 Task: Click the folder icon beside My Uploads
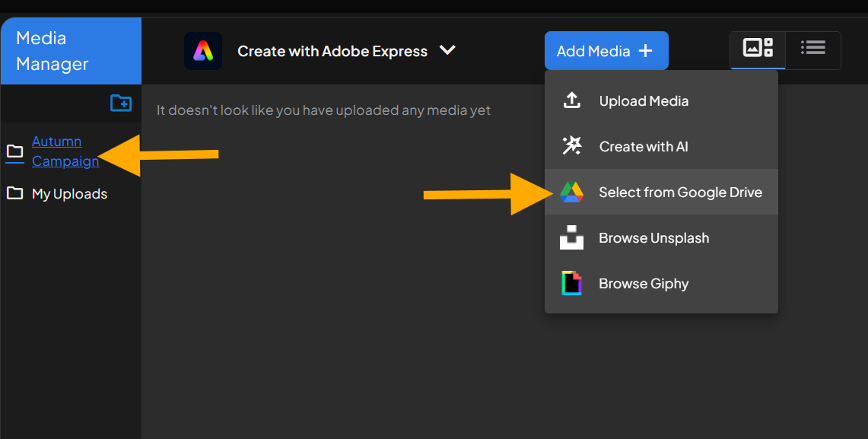click(x=14, y=193)
